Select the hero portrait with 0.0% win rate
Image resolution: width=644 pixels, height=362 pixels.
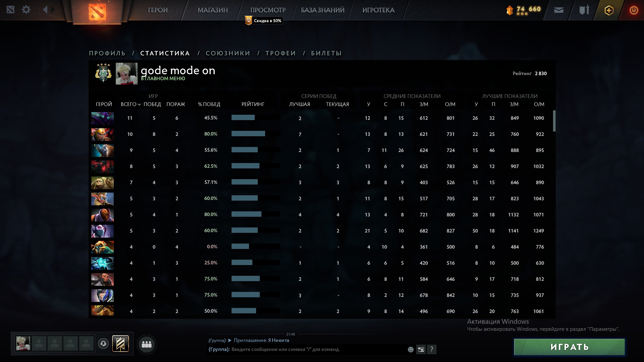pyautogui.click(x=102, y=247)
